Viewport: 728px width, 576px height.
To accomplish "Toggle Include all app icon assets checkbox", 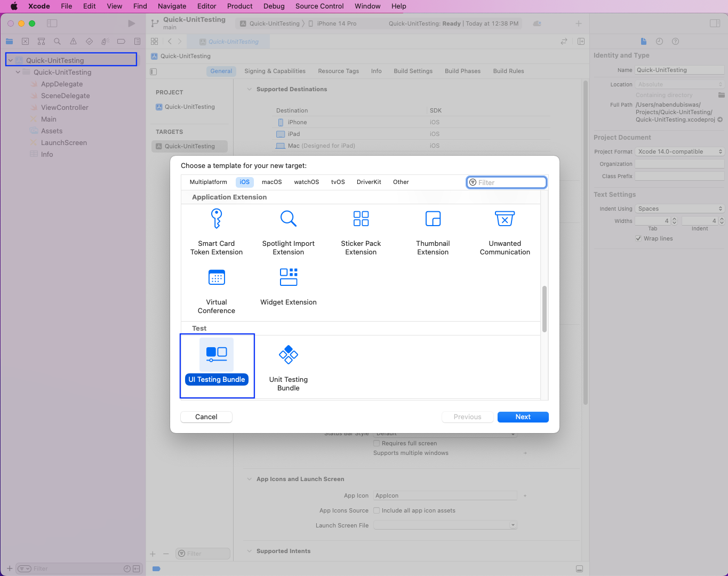I will (377, 510).
